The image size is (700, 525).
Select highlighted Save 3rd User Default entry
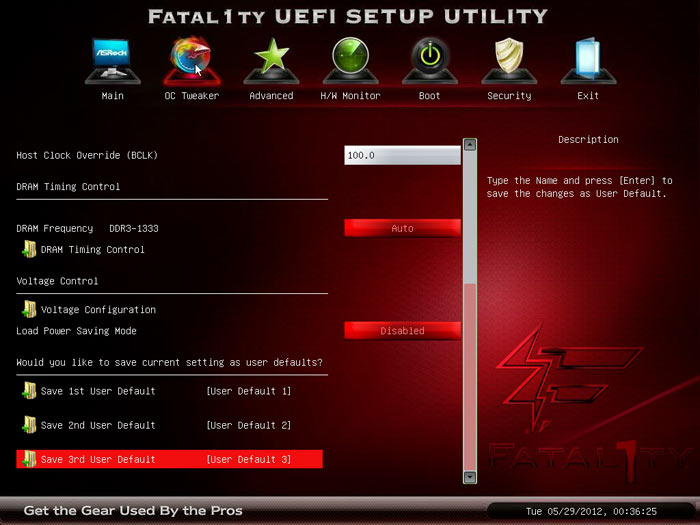(x=169, y=459)
